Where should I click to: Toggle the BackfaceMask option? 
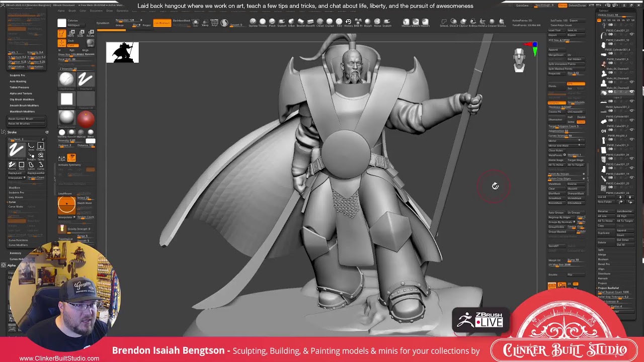pyautogui.click(x=181, y=21)
